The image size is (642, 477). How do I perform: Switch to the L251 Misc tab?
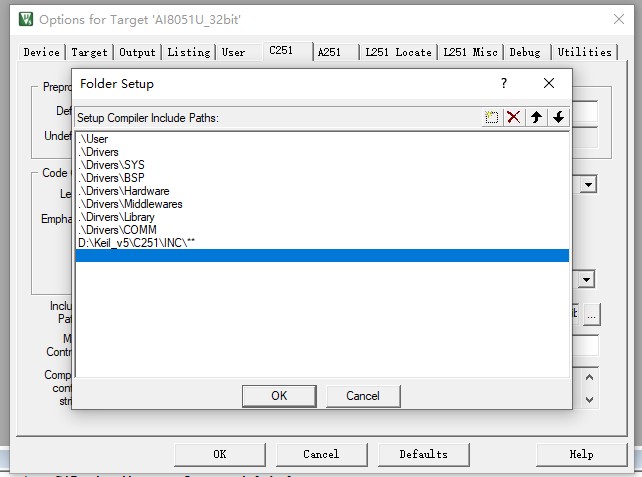click(x=470, y=52)
